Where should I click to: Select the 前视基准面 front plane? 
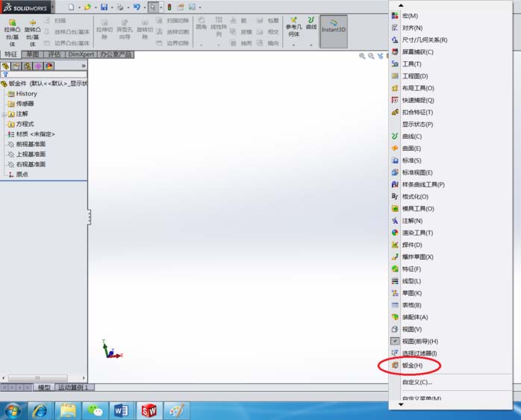pyautogui.click(x=31, y=144)
